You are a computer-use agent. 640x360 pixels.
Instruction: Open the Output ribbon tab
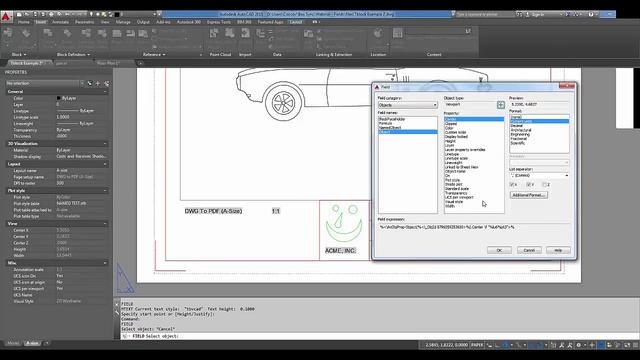click(x=143, y=22)
